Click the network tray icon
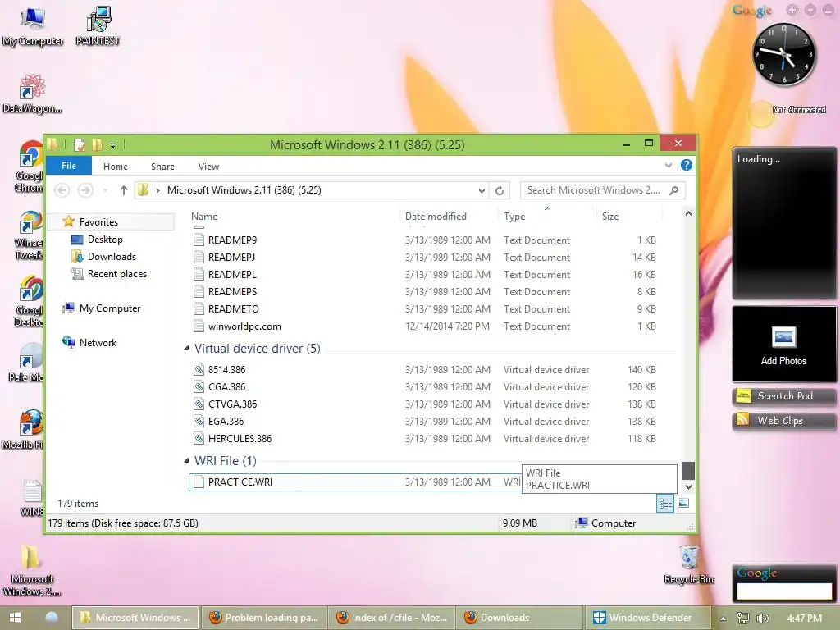Viewport: 840px width, 630px height. click(x=743, y=618)
